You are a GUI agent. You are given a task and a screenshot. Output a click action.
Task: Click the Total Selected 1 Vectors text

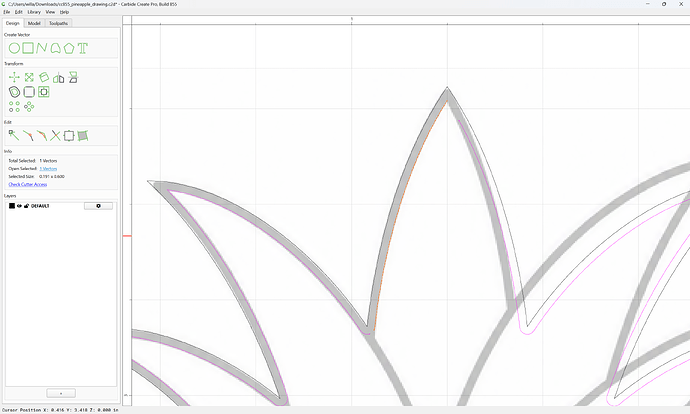coord(33,161)
